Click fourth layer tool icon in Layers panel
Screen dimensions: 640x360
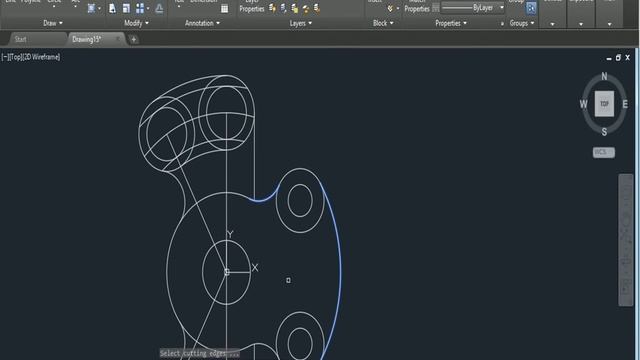[305, 8]
